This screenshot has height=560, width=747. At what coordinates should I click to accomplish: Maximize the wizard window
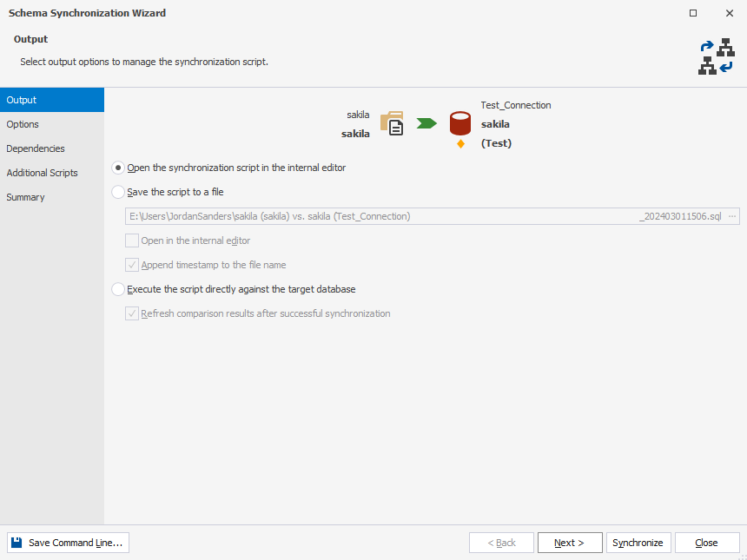(x=693, y=13)
